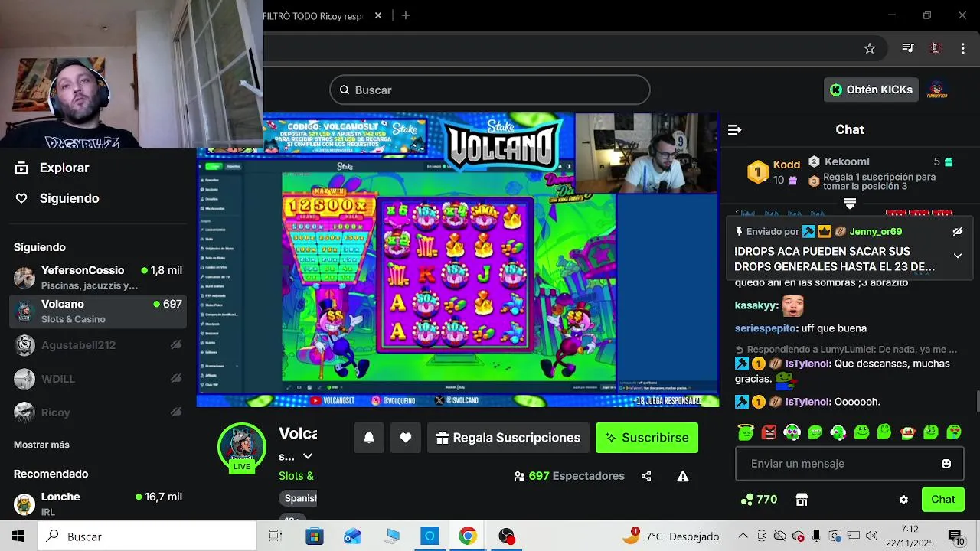The height and width of the screenshot is (551, 980).
Task: Open Chrome profile avatar
Action: 935,48
